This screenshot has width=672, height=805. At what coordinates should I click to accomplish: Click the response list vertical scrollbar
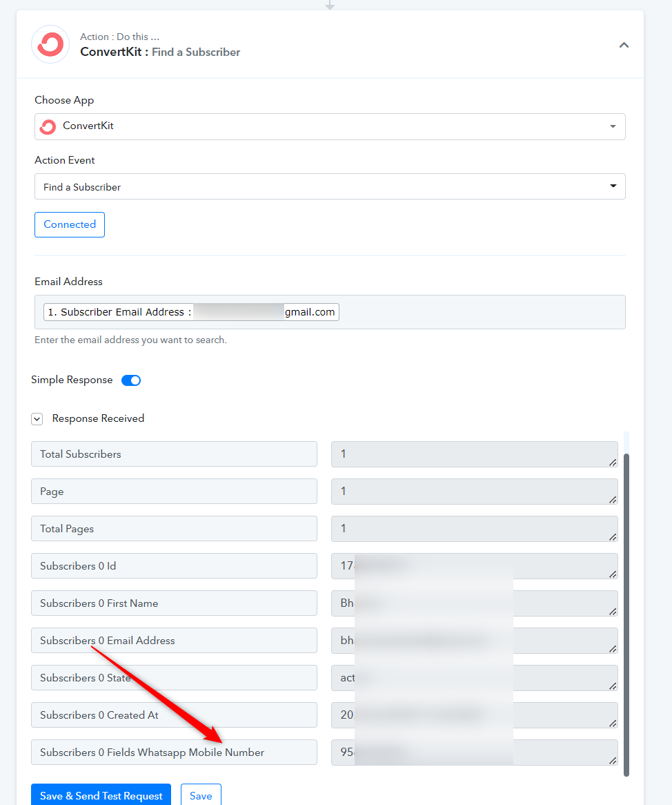coord(626,614)
